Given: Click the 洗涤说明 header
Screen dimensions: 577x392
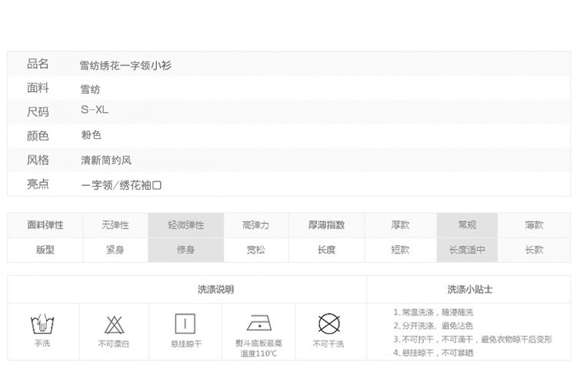Looking at the screenshot, I should (x=215, y=289).
